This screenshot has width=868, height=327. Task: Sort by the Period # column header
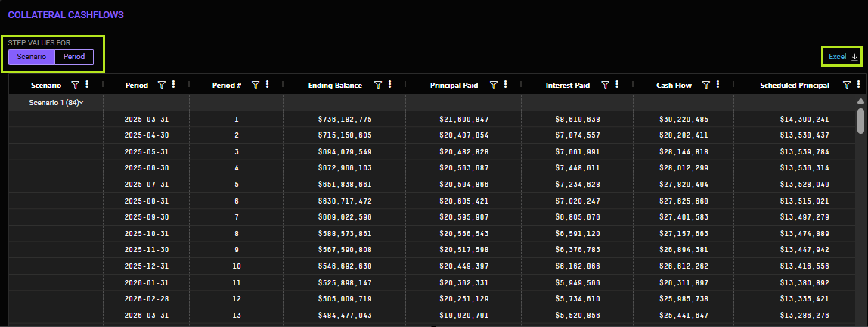click(x=227, y=86)
